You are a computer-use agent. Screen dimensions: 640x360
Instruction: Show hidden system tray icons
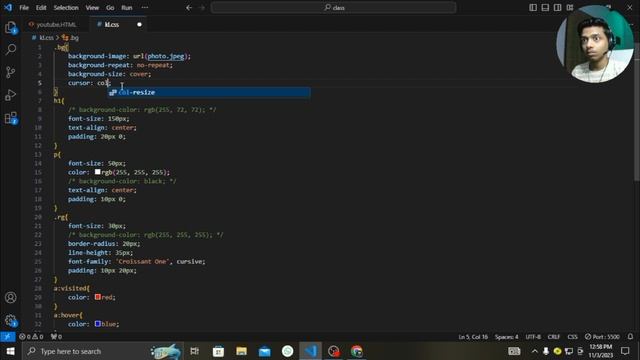coord(535,351)
